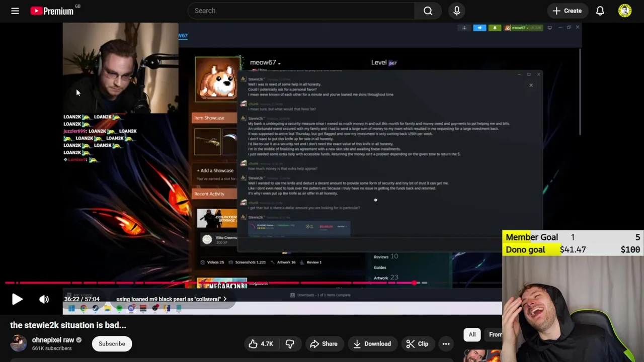Open Guides link in Steam profile
The height and width of the screenshot is (362, 644).
(x=380, y=267)
